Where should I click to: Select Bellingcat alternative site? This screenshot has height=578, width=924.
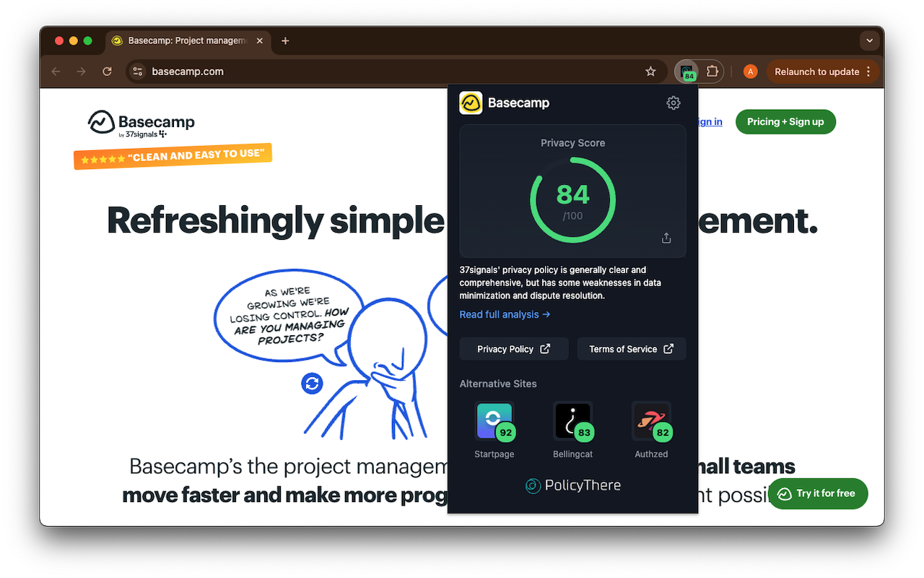[573, 430]
